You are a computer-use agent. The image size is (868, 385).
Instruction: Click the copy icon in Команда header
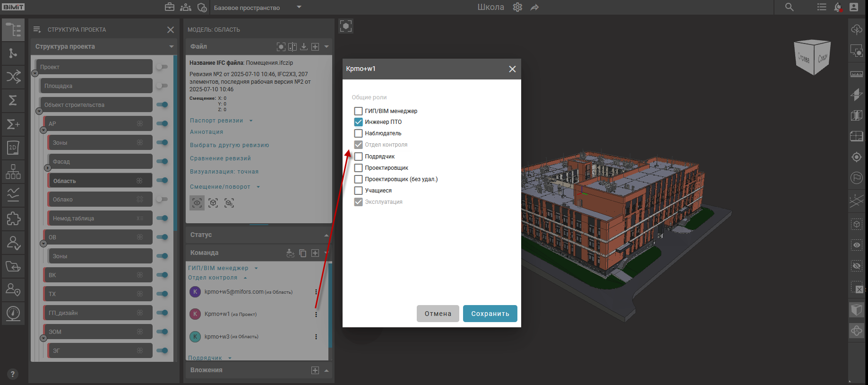[303, 253]
